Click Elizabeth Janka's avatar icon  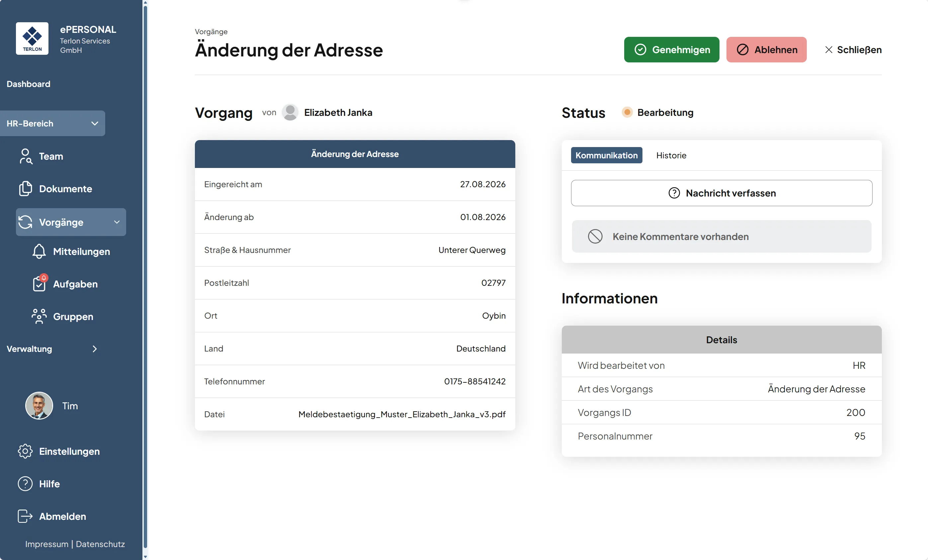click(290, 112)
